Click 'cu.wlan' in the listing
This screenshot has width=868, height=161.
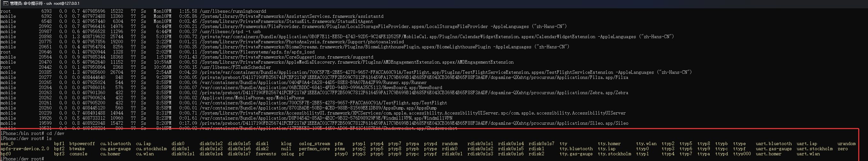(145, 154)
